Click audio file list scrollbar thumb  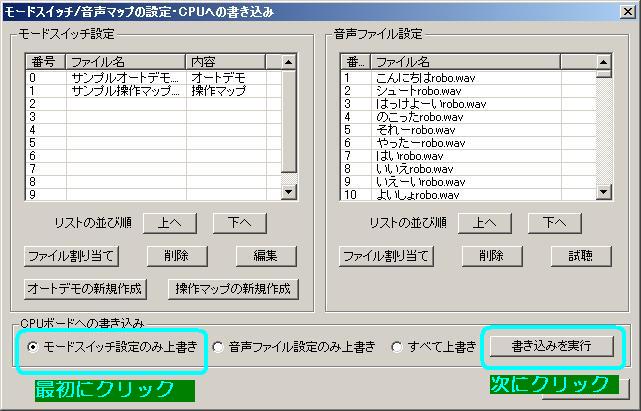pos(603,74)
